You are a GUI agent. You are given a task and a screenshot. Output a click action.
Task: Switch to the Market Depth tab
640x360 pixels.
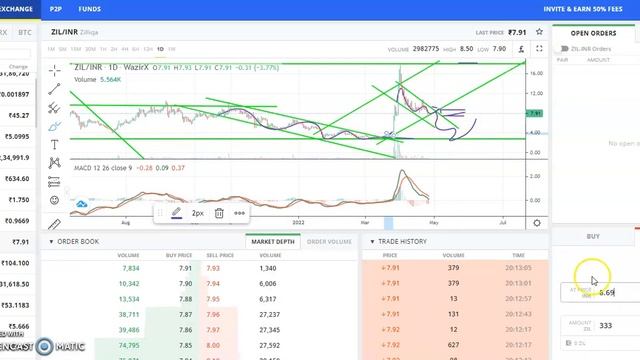[x=273, y=242]
